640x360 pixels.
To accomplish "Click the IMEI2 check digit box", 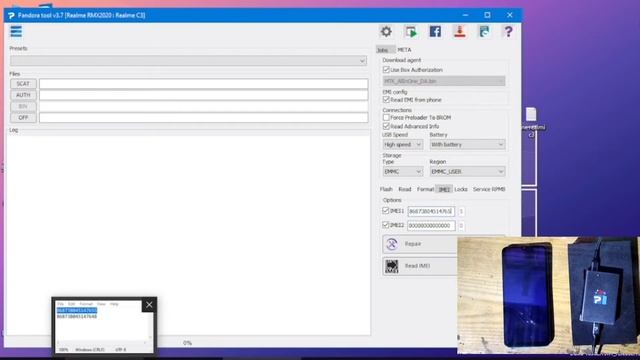I will (461, 226).
